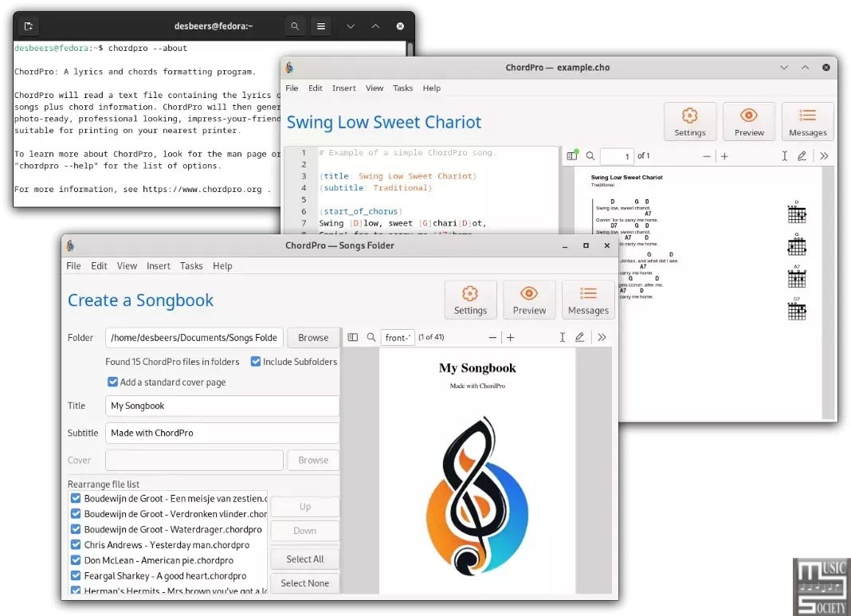
Task: Click the terminal window vertical scrollbar
Action: click(410, 49)
